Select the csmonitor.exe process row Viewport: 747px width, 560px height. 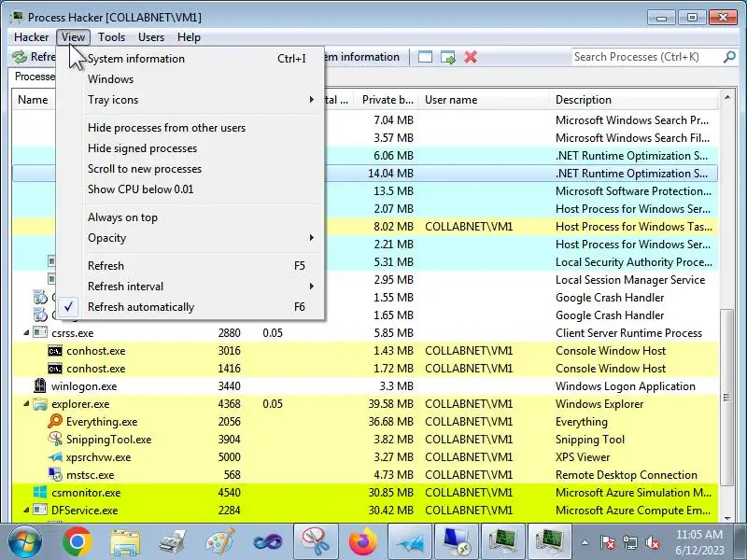pos(365,493)
